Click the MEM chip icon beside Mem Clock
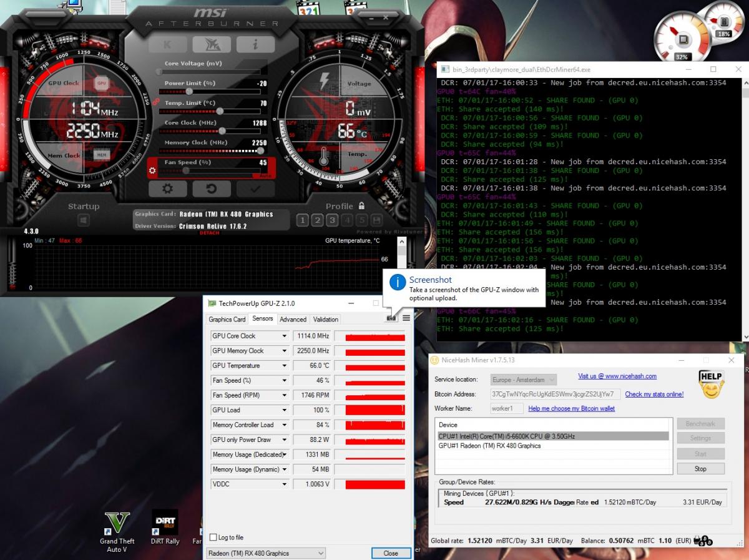749x560 pixels. [101, 155]
